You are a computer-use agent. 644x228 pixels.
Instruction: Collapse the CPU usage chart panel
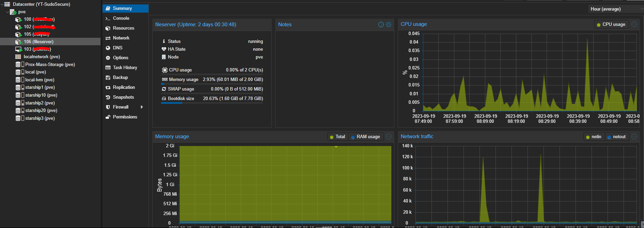[634, 24]
